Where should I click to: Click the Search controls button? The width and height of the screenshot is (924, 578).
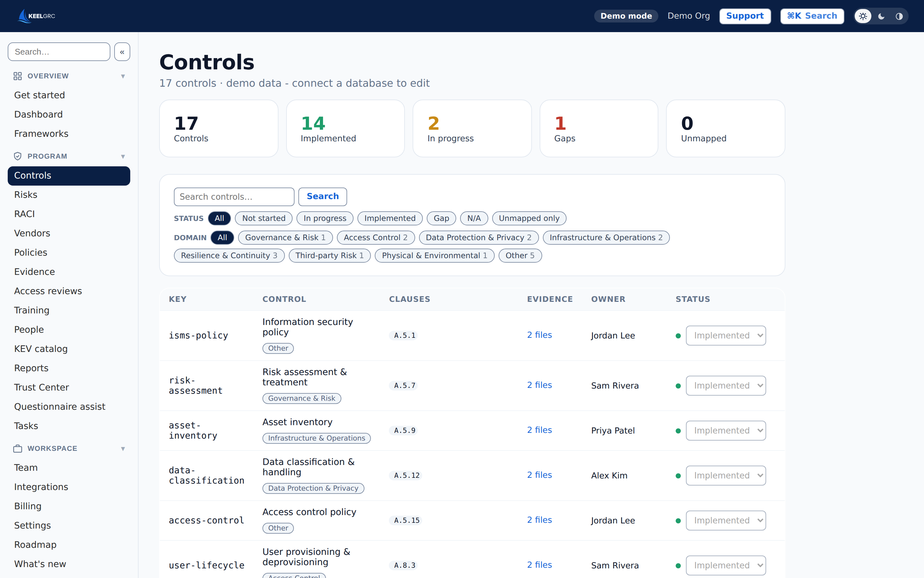323,197
